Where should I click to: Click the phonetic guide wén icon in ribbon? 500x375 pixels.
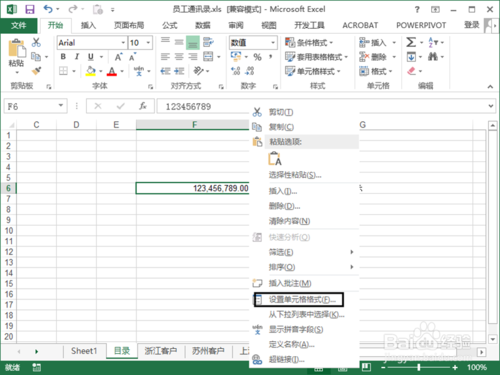click(139, 71)
